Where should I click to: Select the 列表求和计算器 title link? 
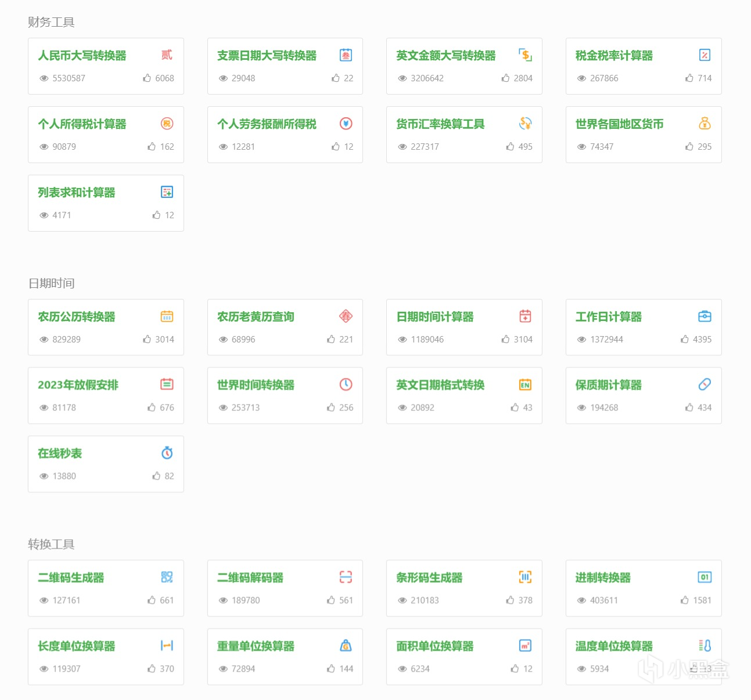77,193
